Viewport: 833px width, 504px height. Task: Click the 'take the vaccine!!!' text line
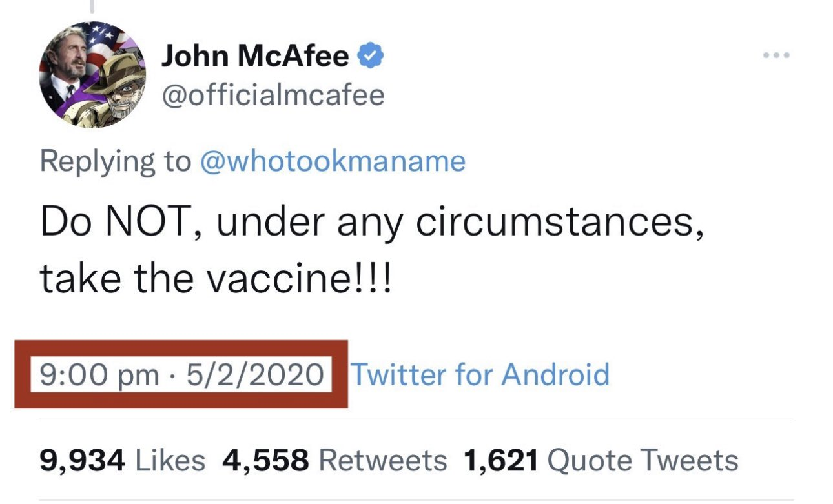(x=215, y=280)
